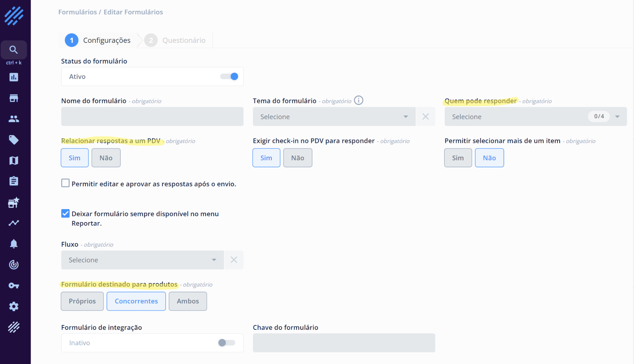Open the search icon in sidebar
The width and height of the screenshot is (634, 364).
pyautogui.click(x=14, y=50)
